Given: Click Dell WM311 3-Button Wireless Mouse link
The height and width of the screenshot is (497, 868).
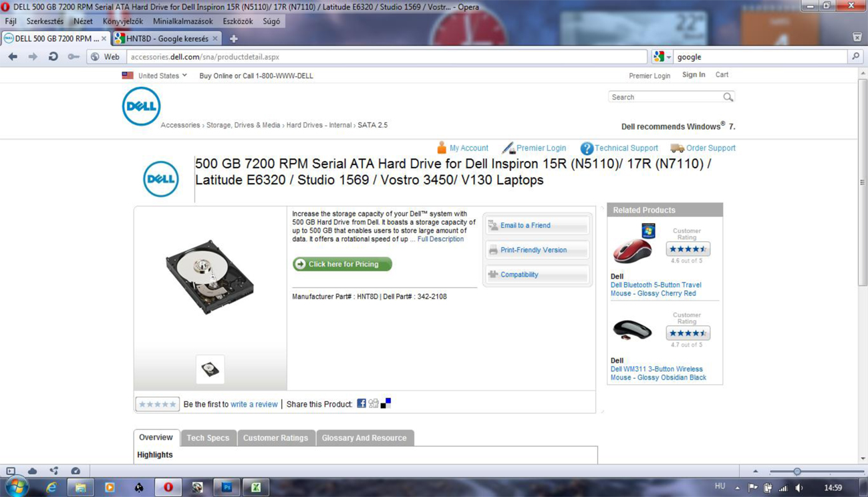Looking at the screenshot, I should tap(658, 373).
